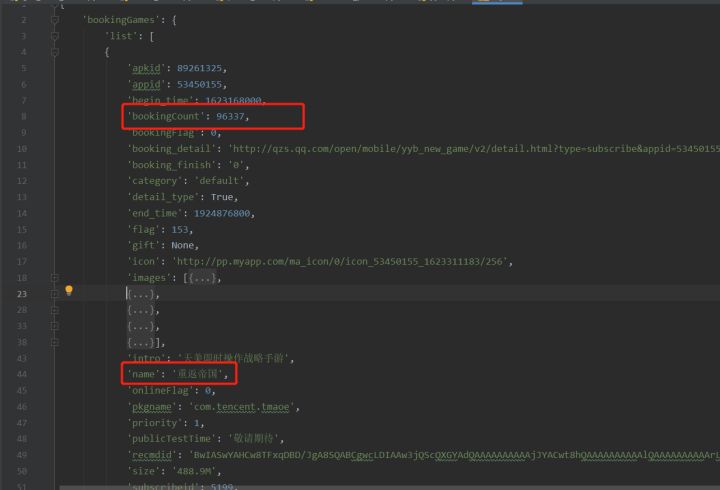
Task: Click the 'flag' value 153
Action: coord(180,230)
